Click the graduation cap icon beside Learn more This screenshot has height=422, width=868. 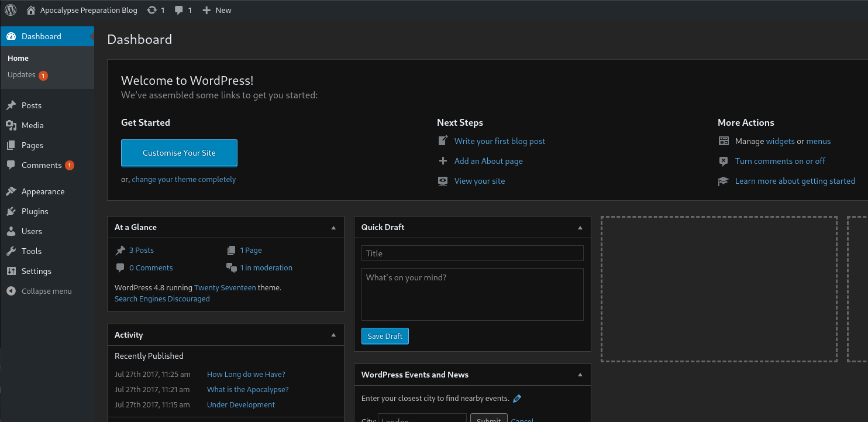click(724, 181)
